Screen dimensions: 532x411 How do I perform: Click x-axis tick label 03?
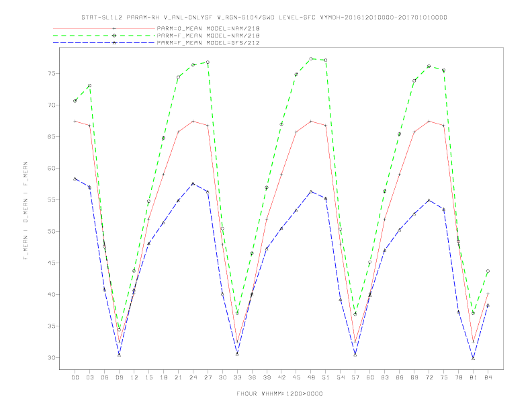click(89, 377)
